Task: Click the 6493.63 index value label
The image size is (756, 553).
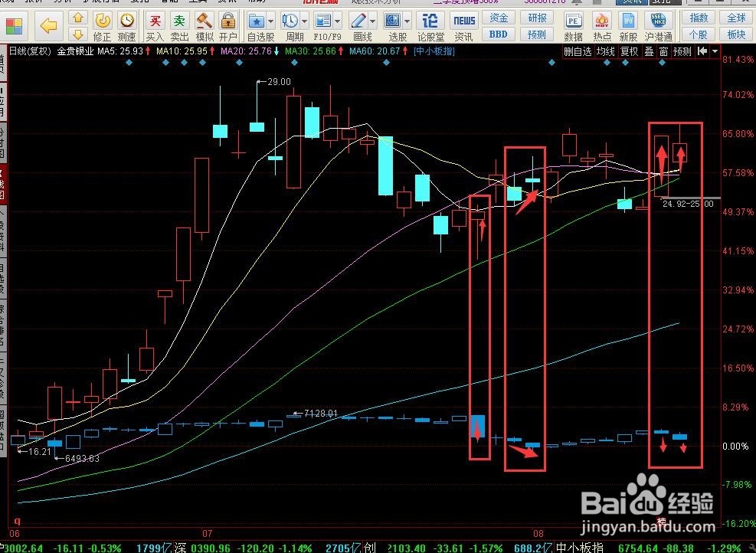Action: tap(82, 458)
